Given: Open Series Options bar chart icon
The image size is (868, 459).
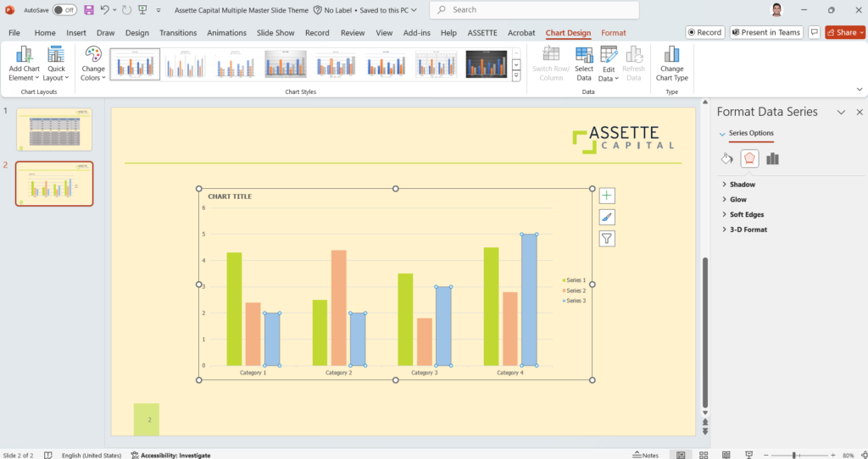Looking at the screenshot, I should [772, 158].
